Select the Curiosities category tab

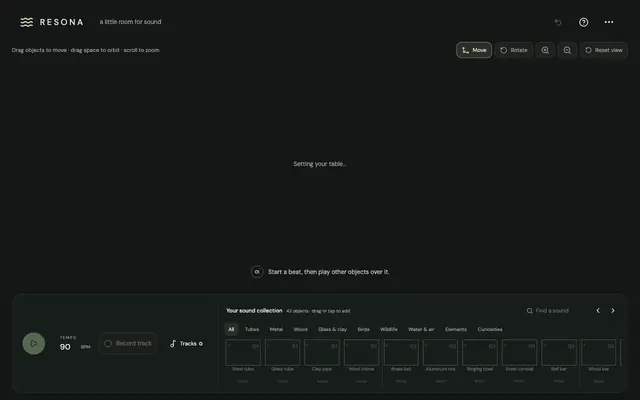[x=490, y=329]
